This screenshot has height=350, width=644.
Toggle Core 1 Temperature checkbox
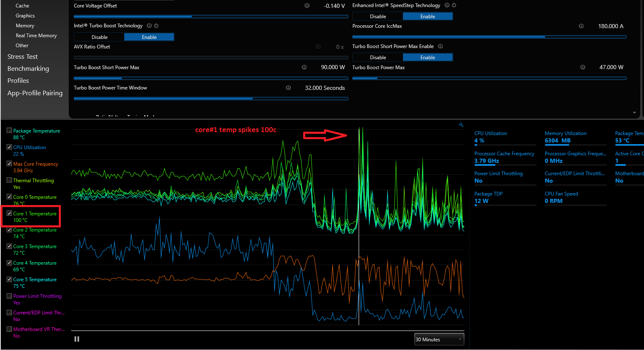pos(9,213)
